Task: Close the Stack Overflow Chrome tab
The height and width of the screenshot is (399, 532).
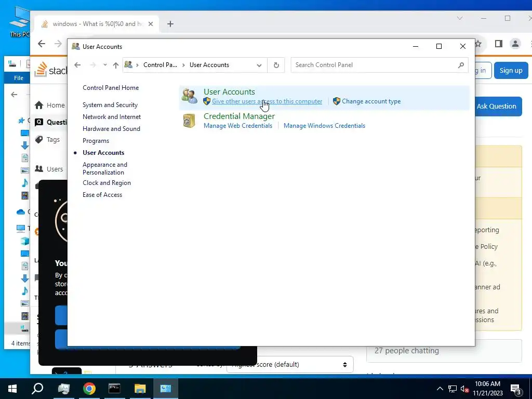Action: tap(151, 24)
